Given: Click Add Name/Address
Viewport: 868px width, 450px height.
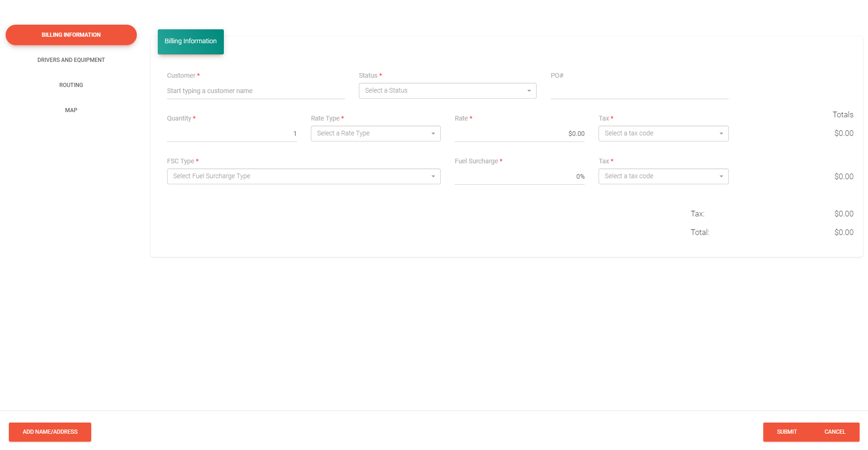Looking at the screenshot, I should 50,432.
